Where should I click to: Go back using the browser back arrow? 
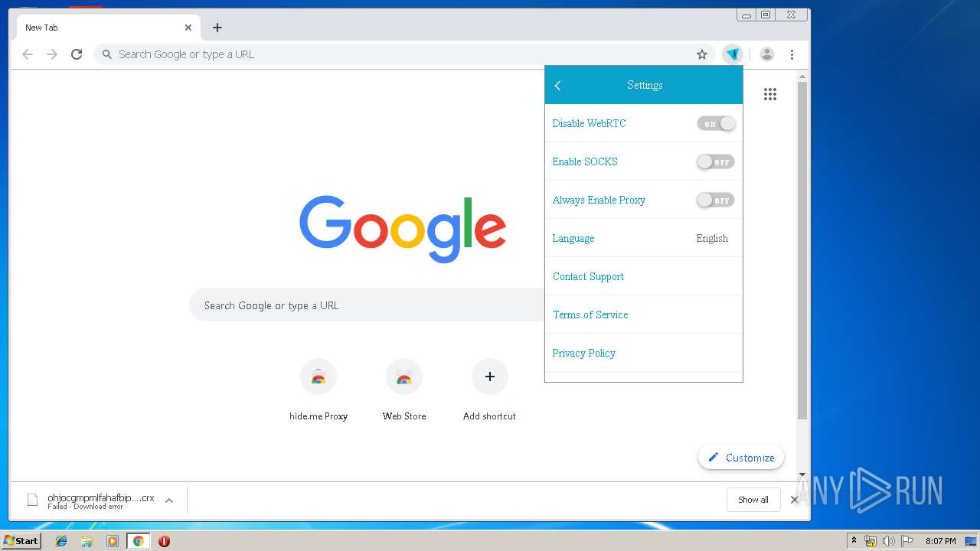(x=28, y=54)
